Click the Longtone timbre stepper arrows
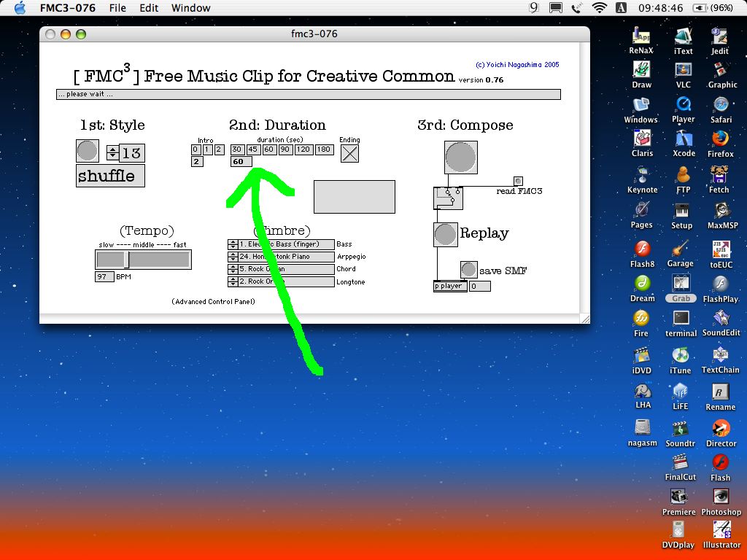 pyautogui.click(x=233, y=281)
